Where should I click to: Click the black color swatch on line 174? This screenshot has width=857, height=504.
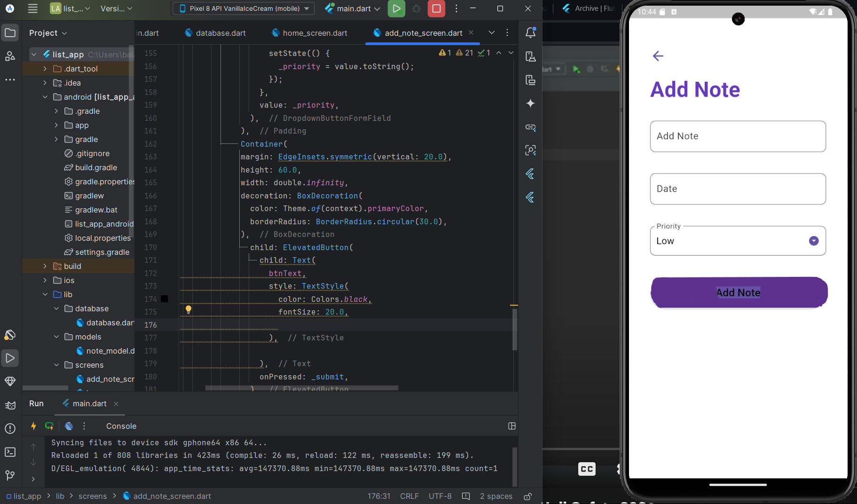[x=165, y=299]
